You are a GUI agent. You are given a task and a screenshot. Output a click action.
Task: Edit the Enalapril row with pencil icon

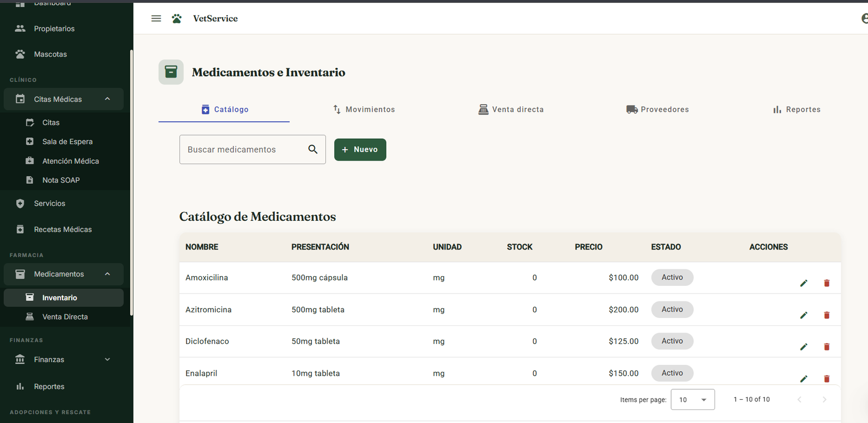tap(804, 379)
